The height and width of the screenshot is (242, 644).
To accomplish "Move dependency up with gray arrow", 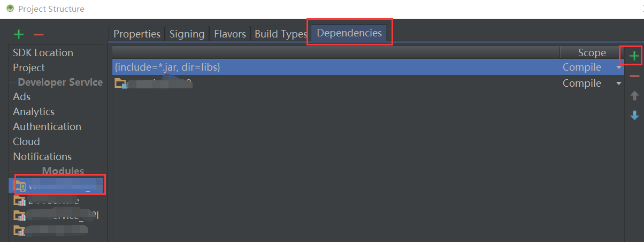I will tap(634, 96).
